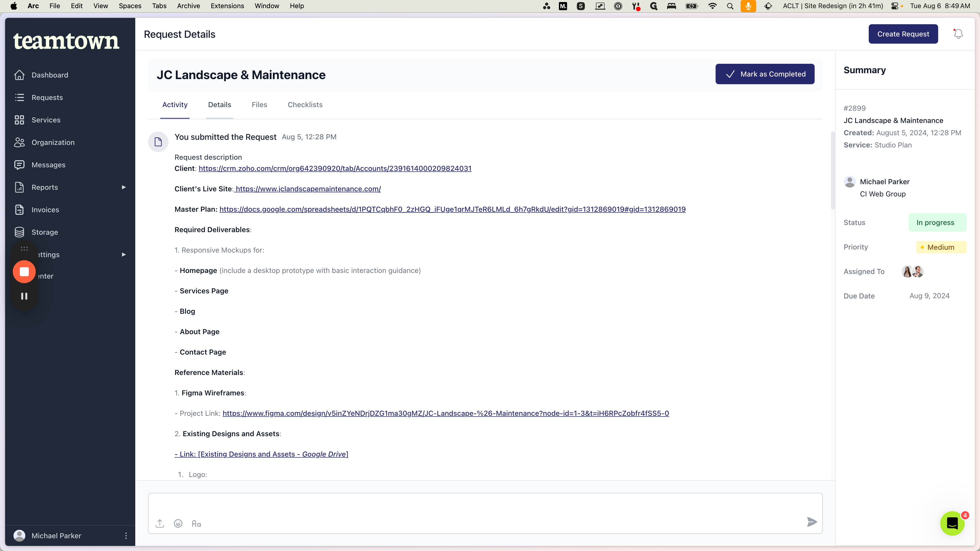980x551 pixels.
Task: Open the Messages chat icon
Action: point(19,165)
